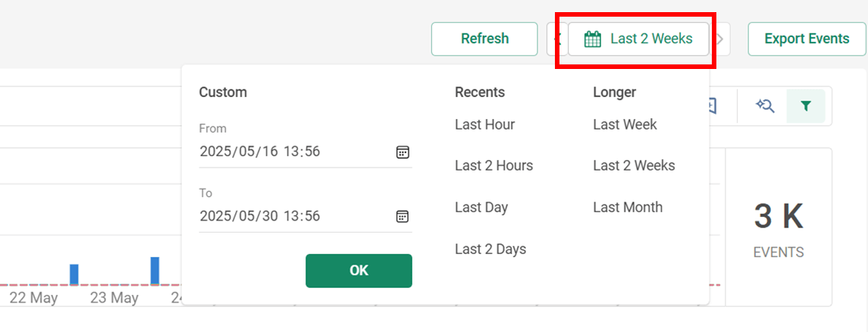Go to previous time range arrow
Image resolution: width=868 pixels, height=332 pixels.
pos(557,39)
